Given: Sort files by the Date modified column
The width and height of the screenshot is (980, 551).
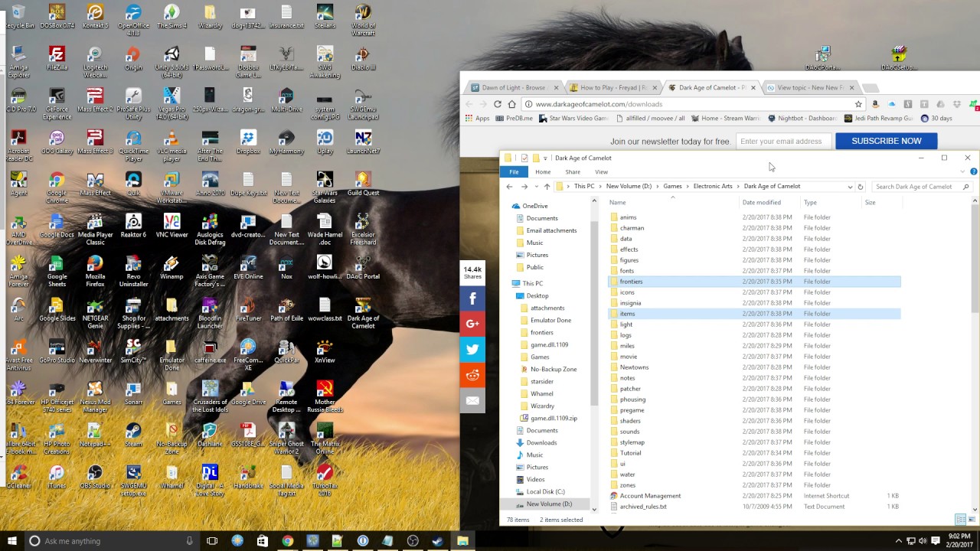Looking at the screenshot, I should point(769,203).
